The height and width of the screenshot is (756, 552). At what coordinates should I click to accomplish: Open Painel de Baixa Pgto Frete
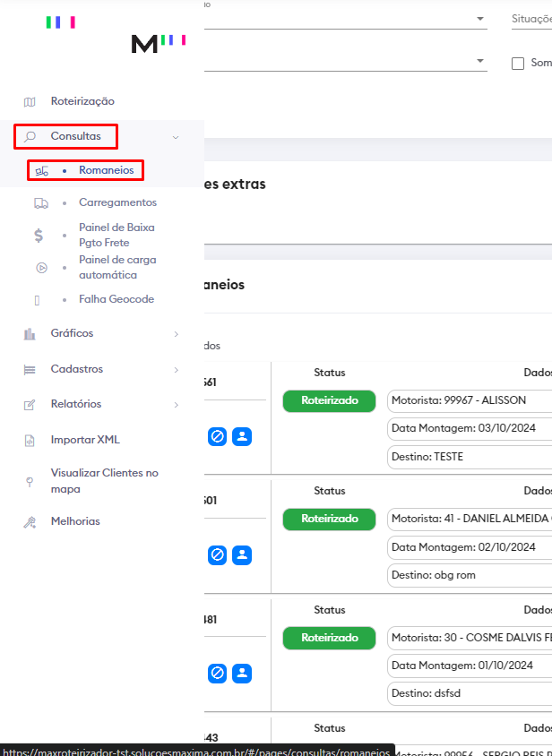pyautogui.click(x=116, y=235)
